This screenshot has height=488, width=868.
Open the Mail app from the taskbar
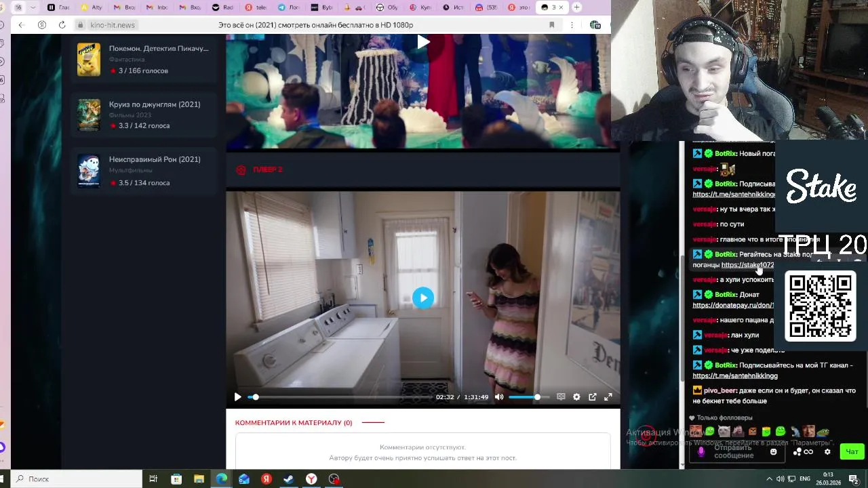244,479
